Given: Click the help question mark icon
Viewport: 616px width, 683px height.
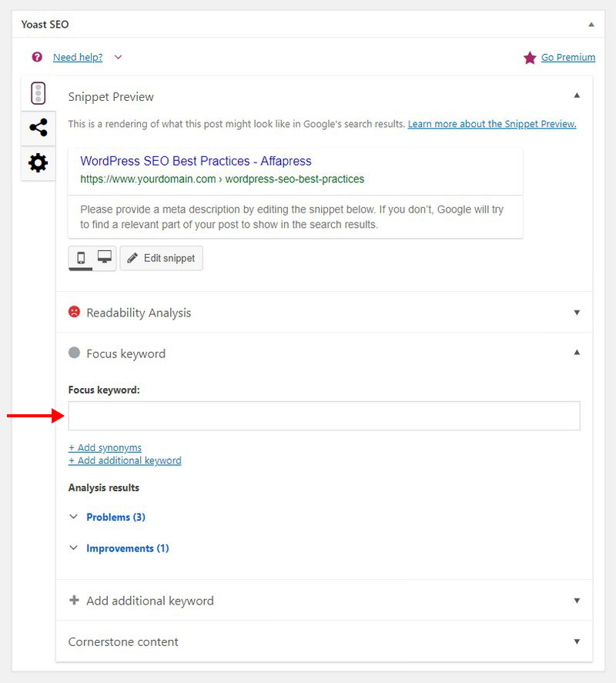Looking at the screenshot, I should pos(36,57).
